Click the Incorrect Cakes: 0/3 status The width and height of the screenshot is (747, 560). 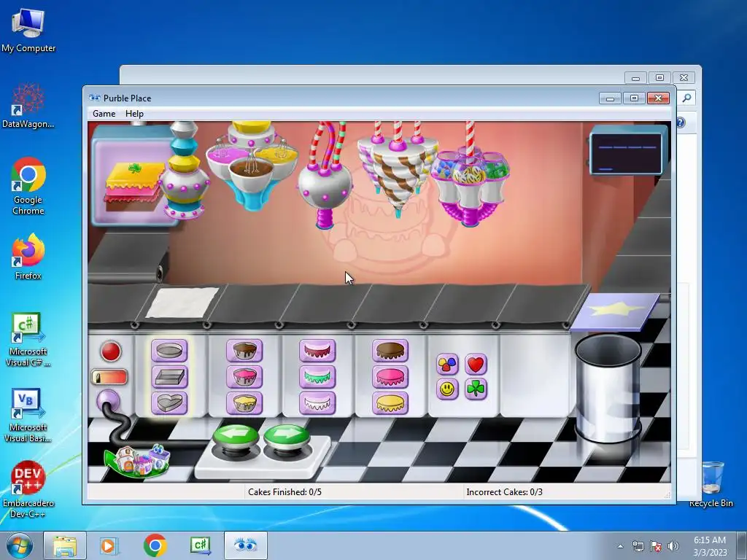[504, 492]
